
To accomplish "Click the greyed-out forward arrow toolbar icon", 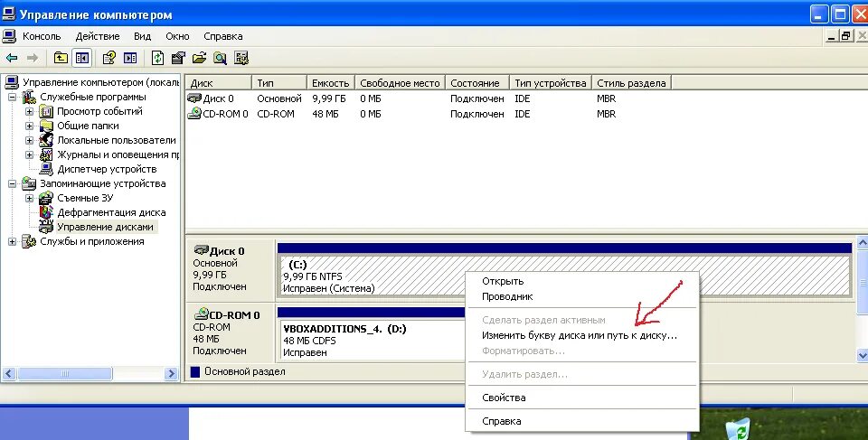I will (33, 58).
